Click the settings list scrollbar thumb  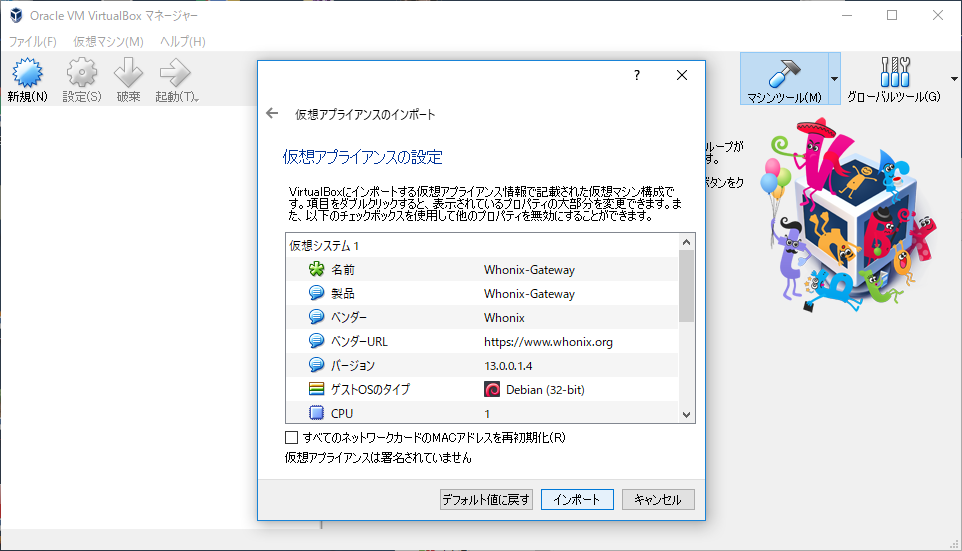[x=687, y=286]
